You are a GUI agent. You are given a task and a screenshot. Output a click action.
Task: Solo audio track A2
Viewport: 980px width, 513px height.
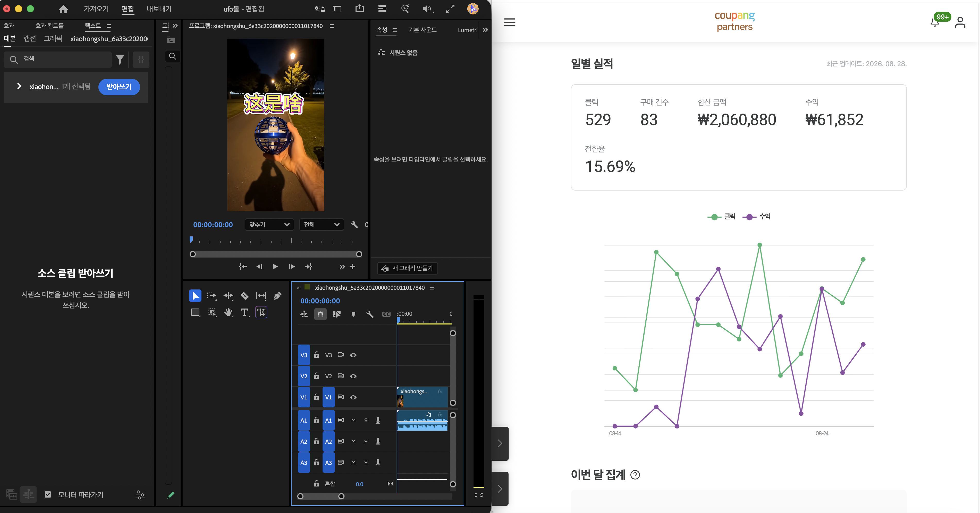(366, 441)
